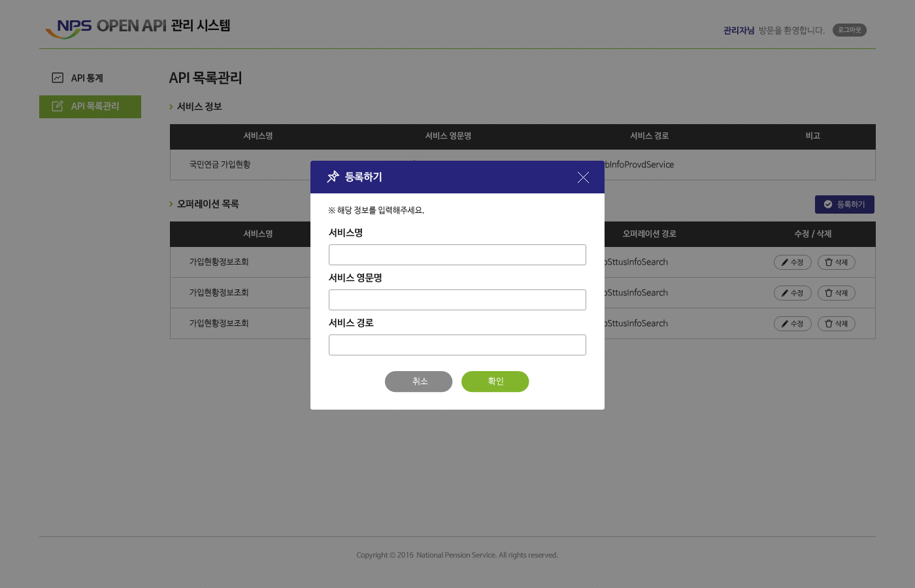The height and width of the screenshot is (588, 915).
Task: Click the pencil 수정 button in the first row
Action: 792,263
